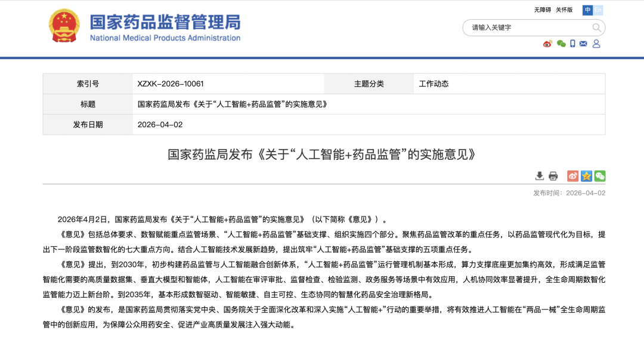644x346 pixels.
Task: Click the envelope mail icon
Action: coord(583,44)
